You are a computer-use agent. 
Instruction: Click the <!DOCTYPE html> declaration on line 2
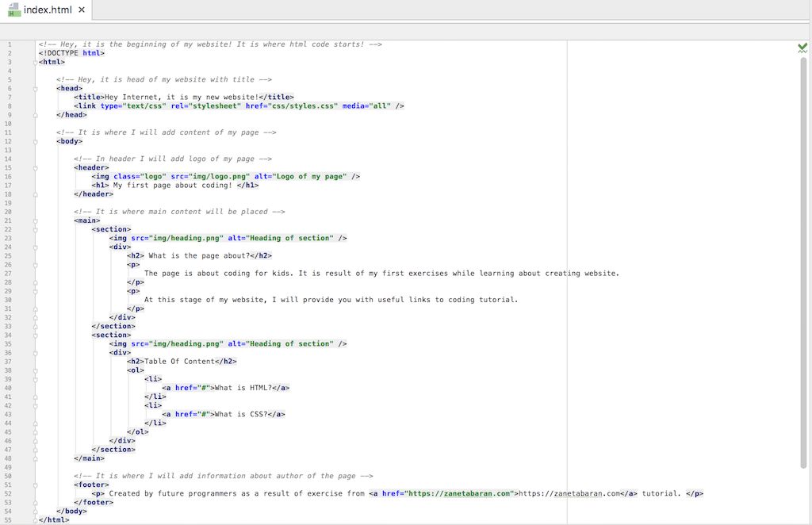[x=71, y=53]
